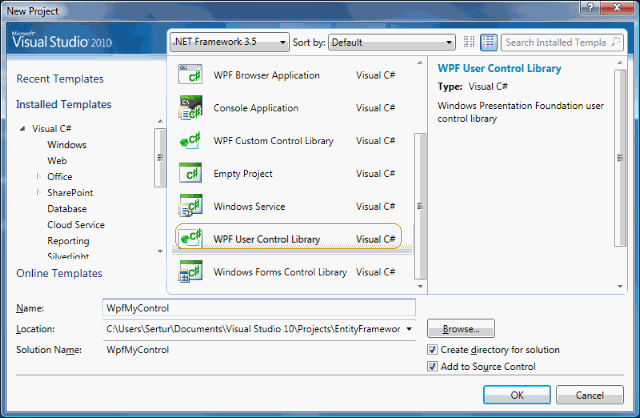Open Online Templates section
640x418 pixels.
click(x=59, y=273)
